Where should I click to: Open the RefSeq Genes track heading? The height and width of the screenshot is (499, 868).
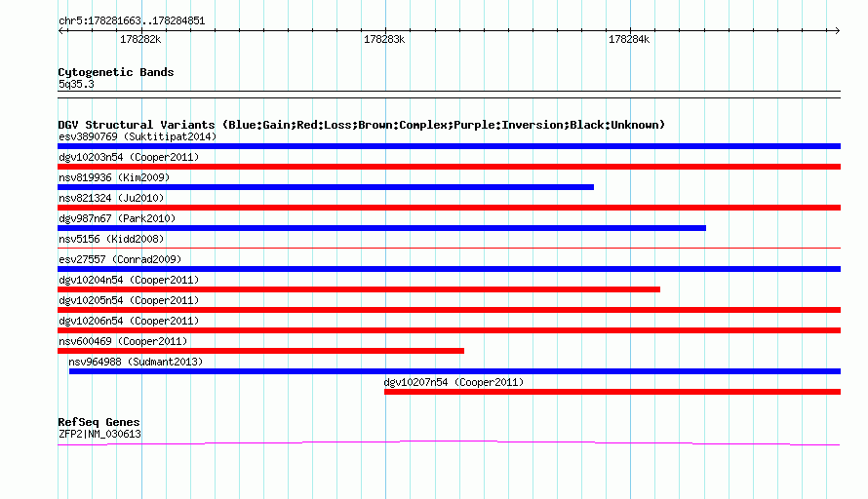coord(99,422)
